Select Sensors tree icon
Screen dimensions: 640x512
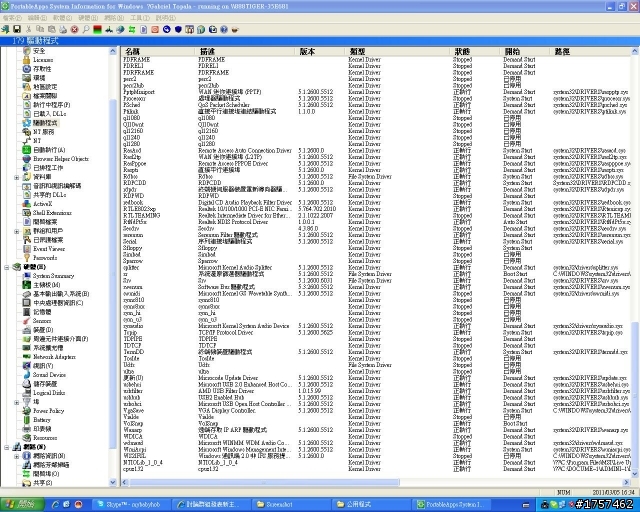point(27,321)
